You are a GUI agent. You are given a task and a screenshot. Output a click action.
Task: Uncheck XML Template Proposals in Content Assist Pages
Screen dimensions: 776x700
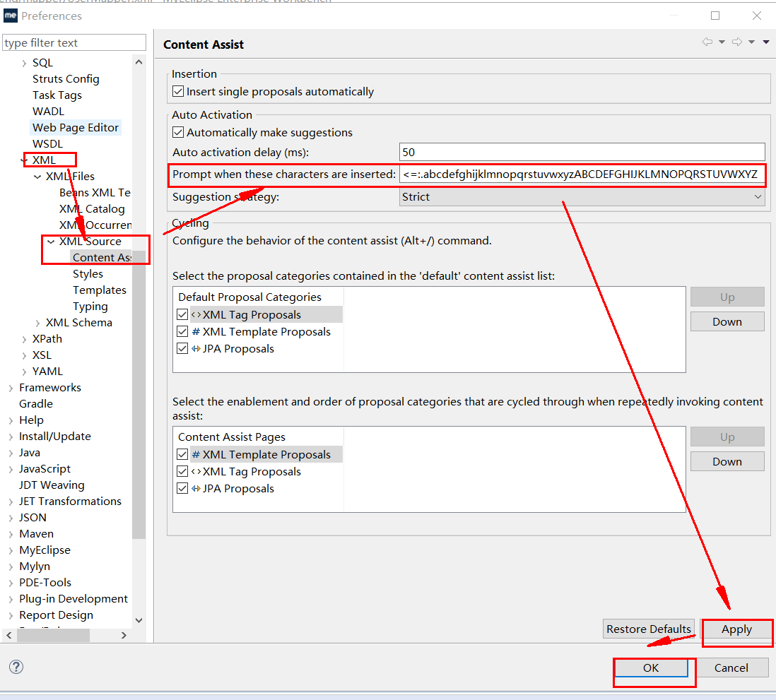[x=182, y=454]
